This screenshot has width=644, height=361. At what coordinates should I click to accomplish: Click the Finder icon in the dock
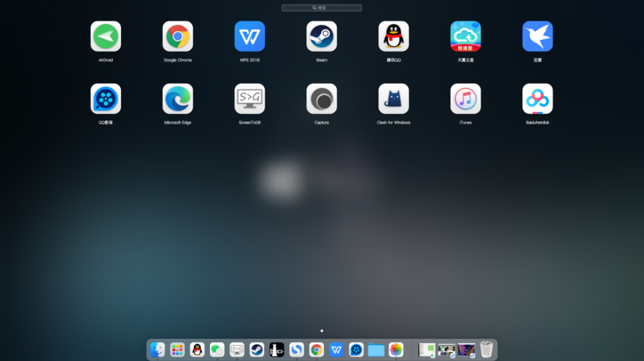[158, 349]
